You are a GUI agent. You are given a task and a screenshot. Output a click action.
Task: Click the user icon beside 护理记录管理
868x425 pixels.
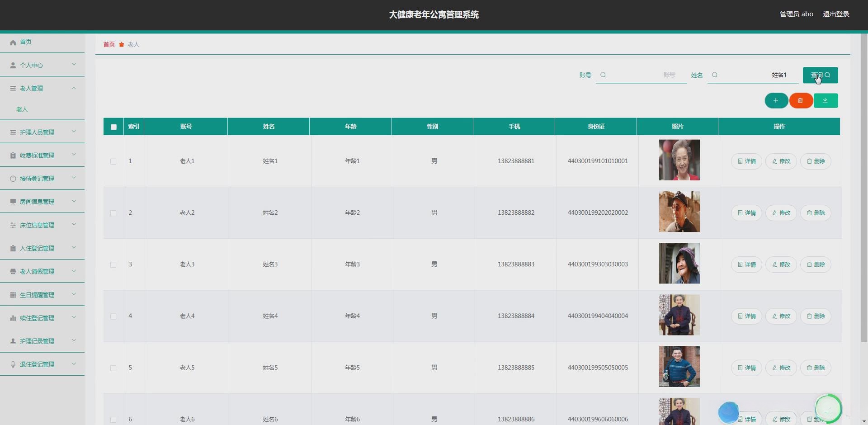tap(13, 341)
